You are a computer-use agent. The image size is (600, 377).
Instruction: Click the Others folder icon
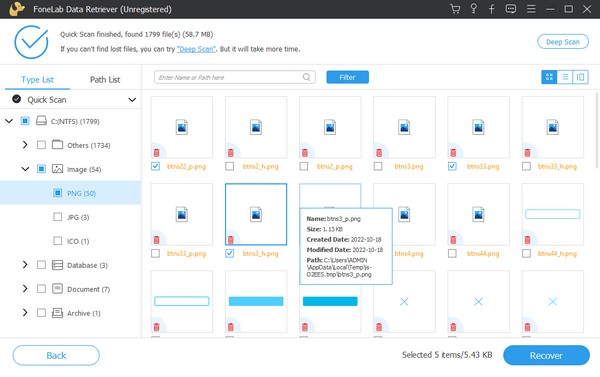(x=57, y=145)
